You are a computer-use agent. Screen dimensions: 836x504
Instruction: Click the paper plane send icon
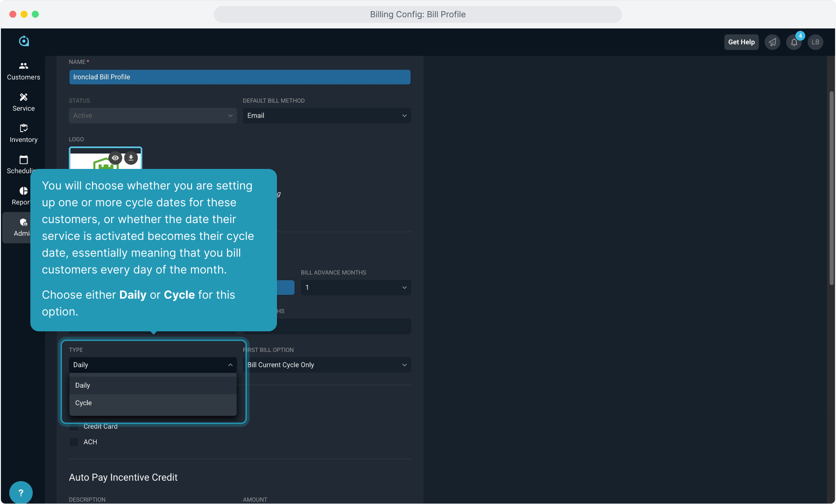click(772, 42)
